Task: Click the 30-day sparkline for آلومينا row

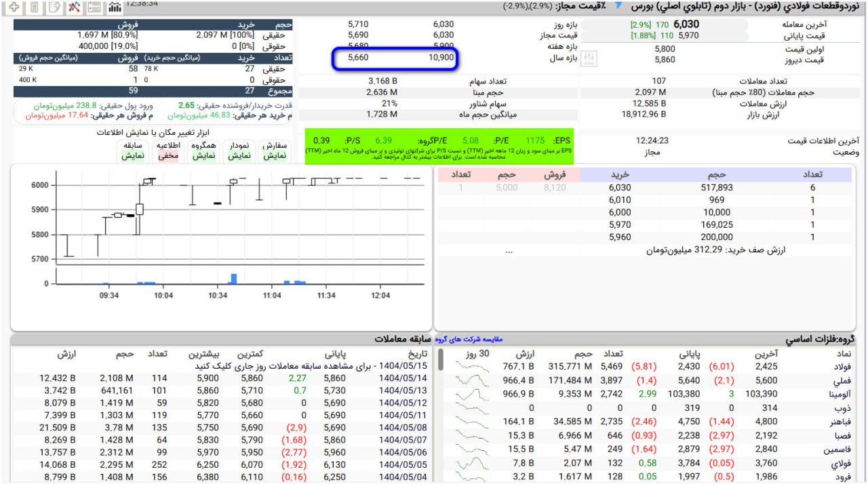Action: point(473,394)
